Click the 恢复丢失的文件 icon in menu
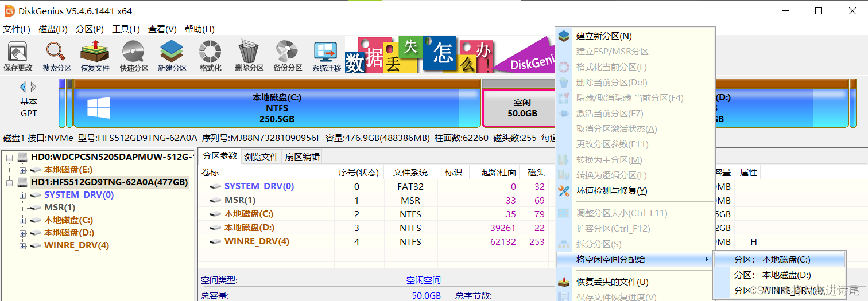The width and height of the screenshot is (868, 301). click(565, 282)
